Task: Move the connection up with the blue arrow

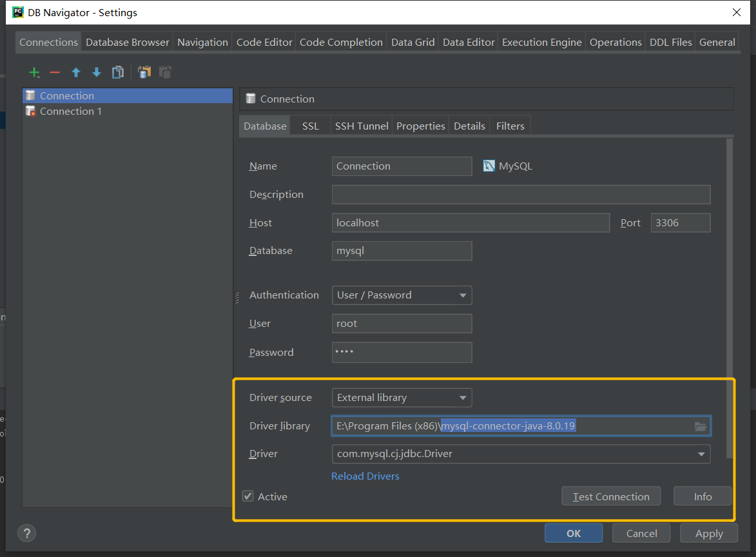Action: point(75,72)
